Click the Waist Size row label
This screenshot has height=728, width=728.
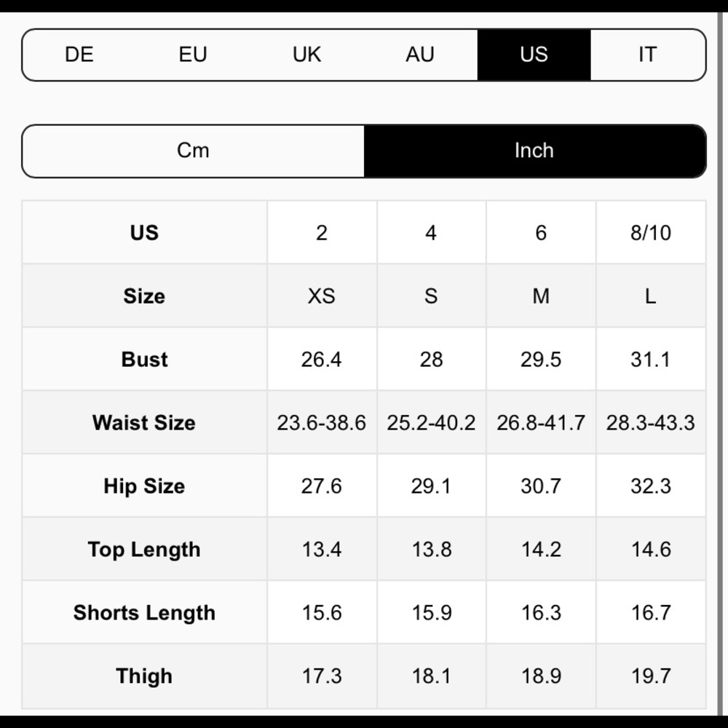click(144, 422)
